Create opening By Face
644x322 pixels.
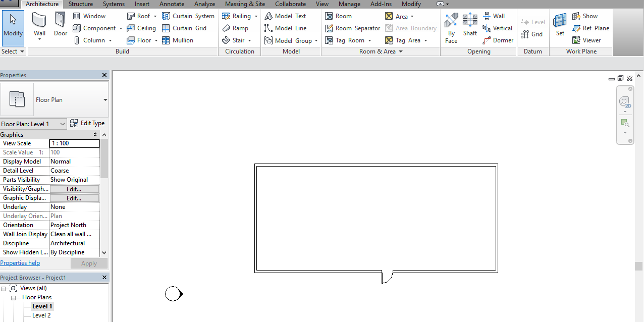pos(451,28)
